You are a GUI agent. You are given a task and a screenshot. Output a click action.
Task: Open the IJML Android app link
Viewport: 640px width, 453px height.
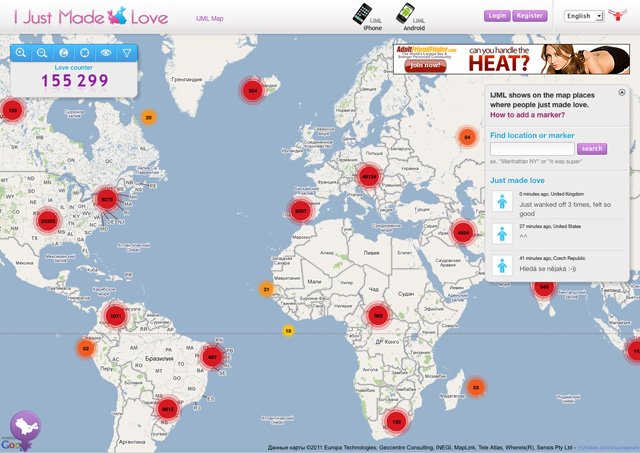coord(411,17)
